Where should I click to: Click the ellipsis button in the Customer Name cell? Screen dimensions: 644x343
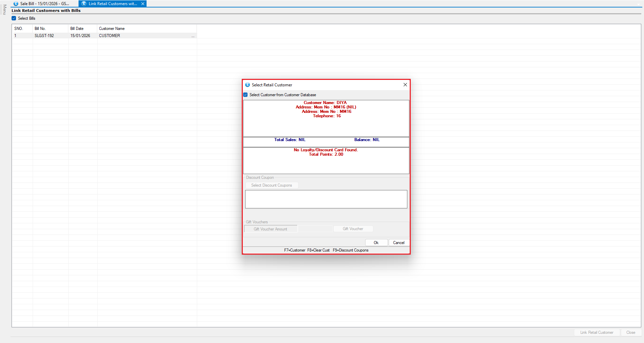(x=193, y=36)
